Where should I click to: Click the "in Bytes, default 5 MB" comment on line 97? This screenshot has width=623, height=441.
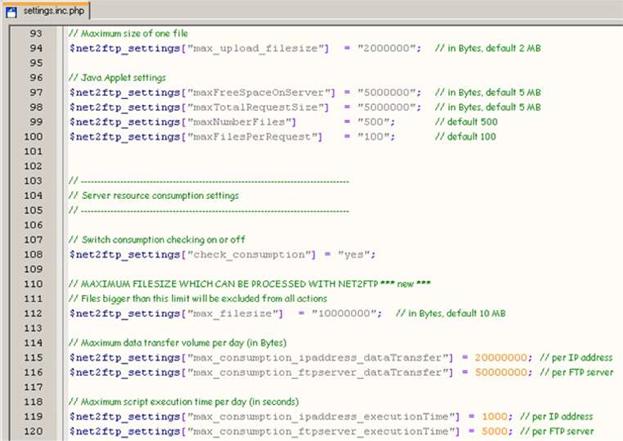click(x=488, y=93)
